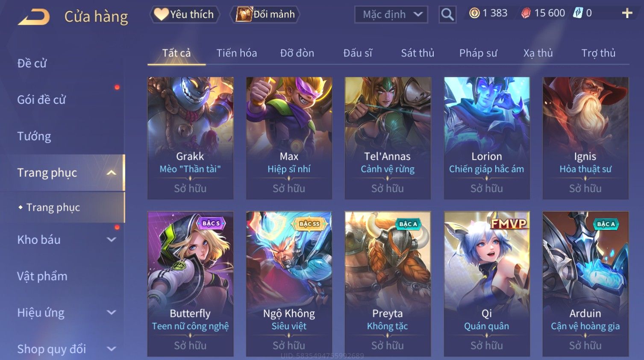Tap the plus icon to add currency
The image size is (644, 360).
click(x=627, y=13)
